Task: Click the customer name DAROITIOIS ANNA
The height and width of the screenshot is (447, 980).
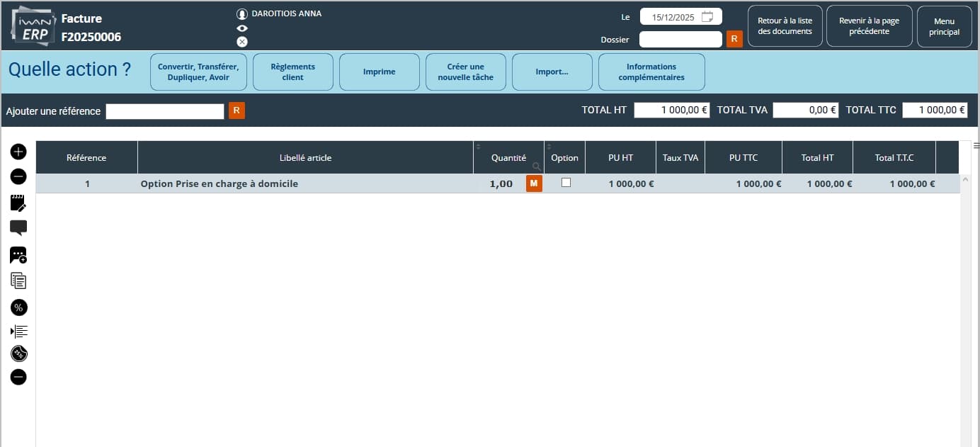Action: [287, 13]
